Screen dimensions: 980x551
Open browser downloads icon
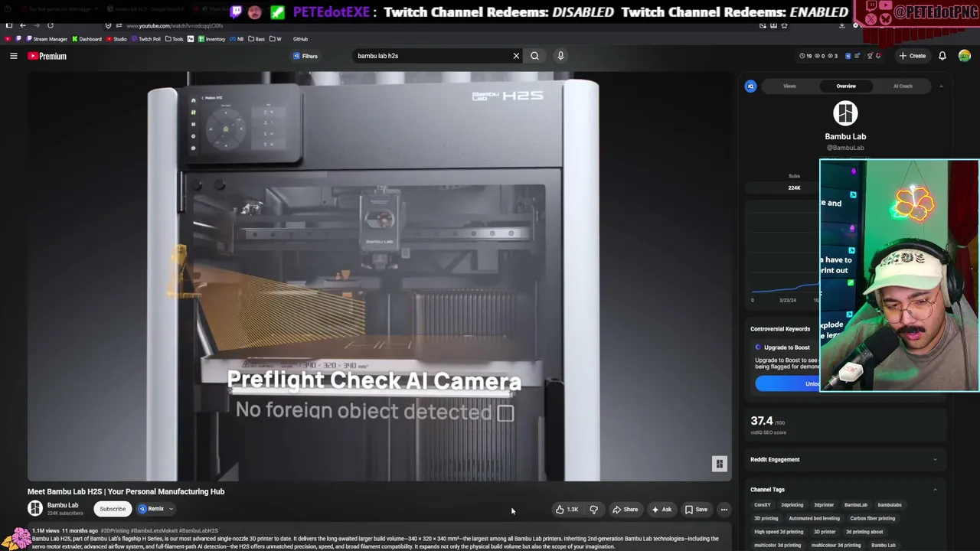841,25
